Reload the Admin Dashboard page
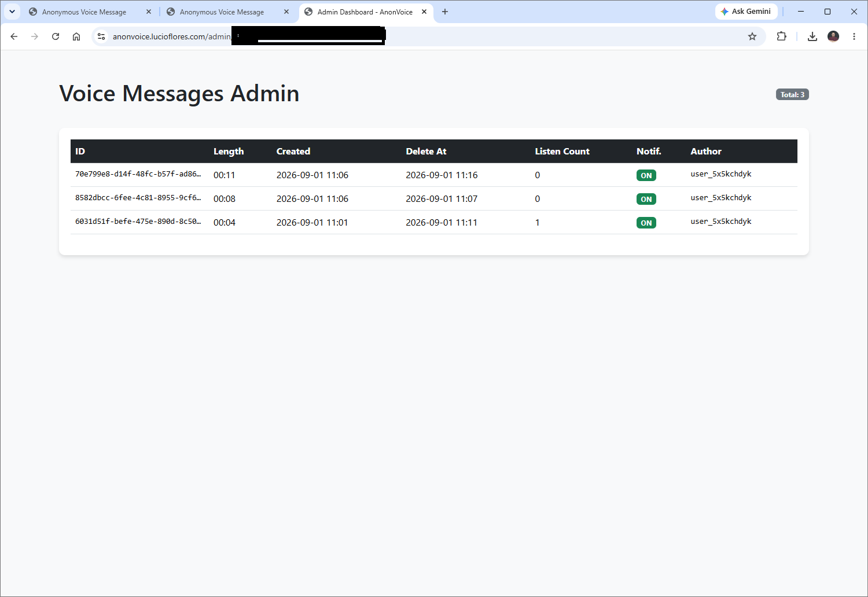This screenshot has width=868, height=597. [x=56, y=36]
